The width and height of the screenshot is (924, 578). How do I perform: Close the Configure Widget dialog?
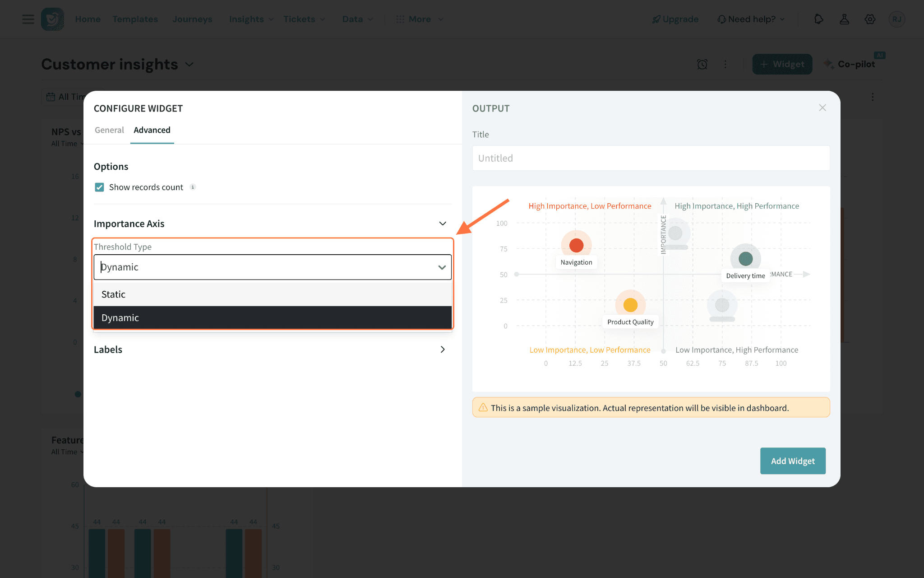822,107
